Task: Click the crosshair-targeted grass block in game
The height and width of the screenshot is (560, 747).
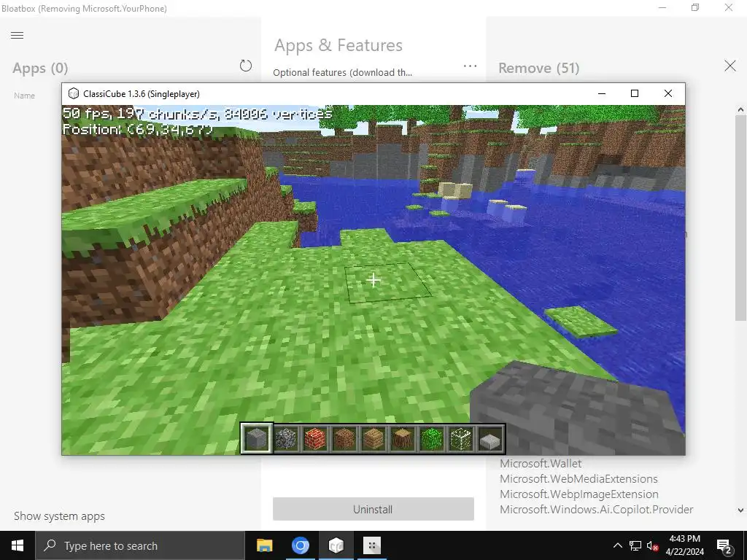Action: [373, 280]
